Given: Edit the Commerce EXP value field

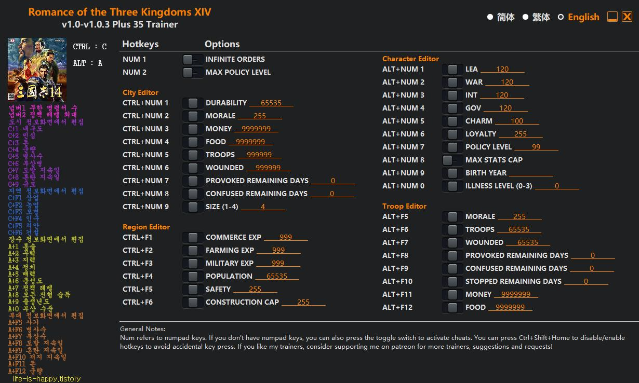Looking at the screenshot, I should [x=286, y=237].
